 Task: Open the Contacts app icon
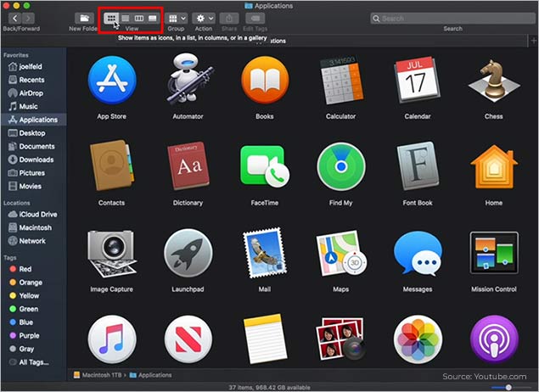point(112,165)
